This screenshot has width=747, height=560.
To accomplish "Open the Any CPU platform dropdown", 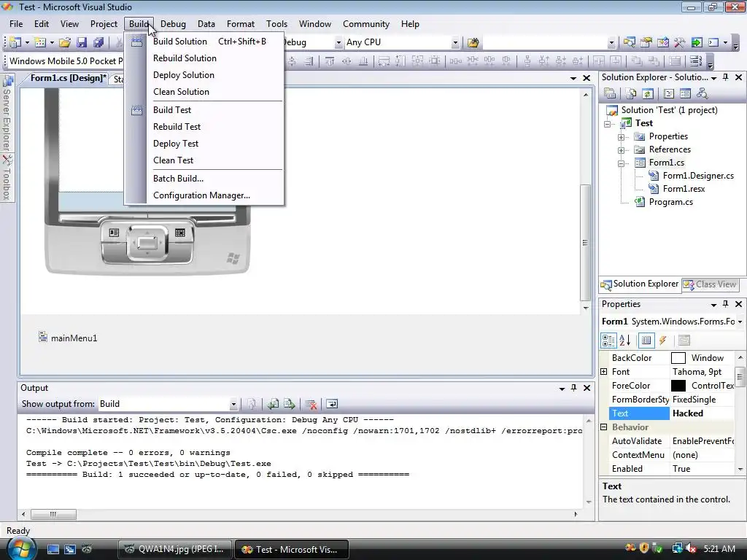I will pyautogui.click(x=455, y=42).
